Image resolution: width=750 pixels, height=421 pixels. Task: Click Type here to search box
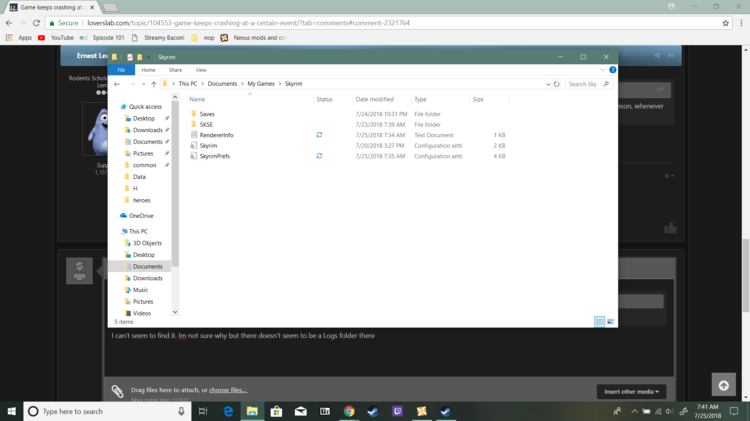(x=107, y=411)
